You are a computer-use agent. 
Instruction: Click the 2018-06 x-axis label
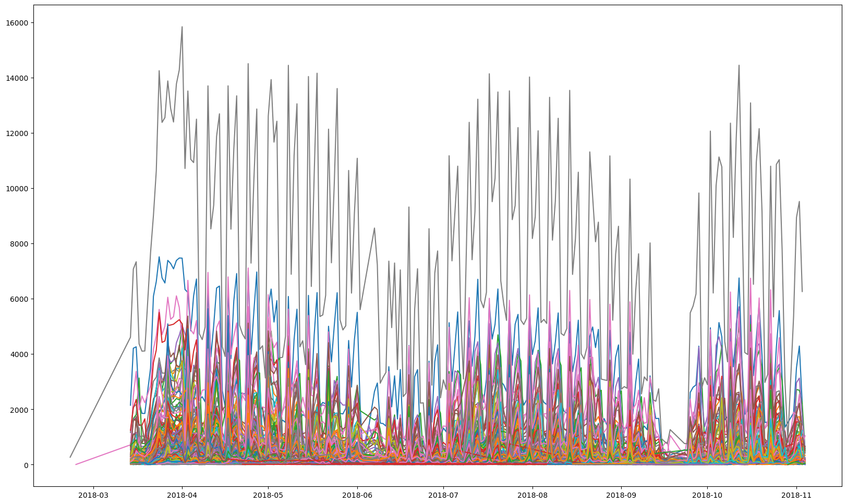[x=357, y=495]
